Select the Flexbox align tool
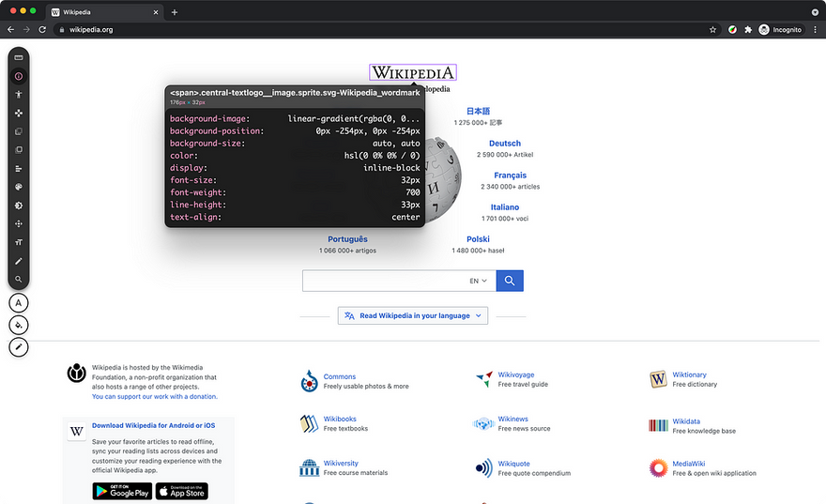826x504 pixels. point(19,169)
